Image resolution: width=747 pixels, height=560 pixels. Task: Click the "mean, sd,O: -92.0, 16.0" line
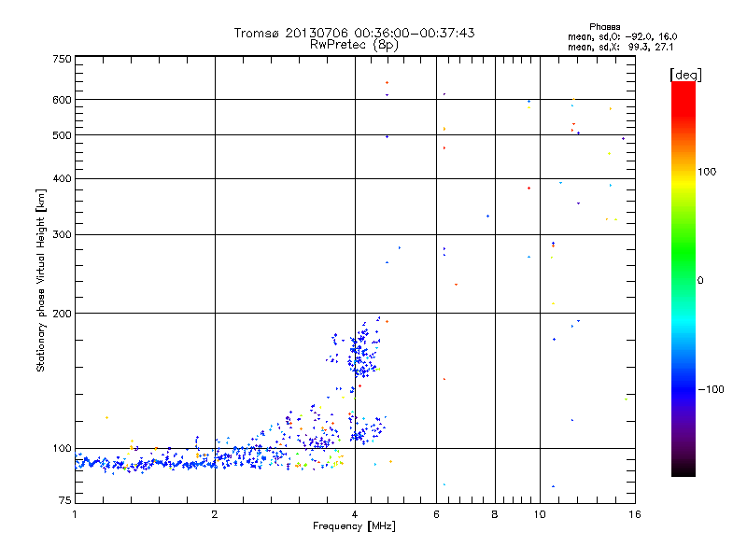[622, 36]
